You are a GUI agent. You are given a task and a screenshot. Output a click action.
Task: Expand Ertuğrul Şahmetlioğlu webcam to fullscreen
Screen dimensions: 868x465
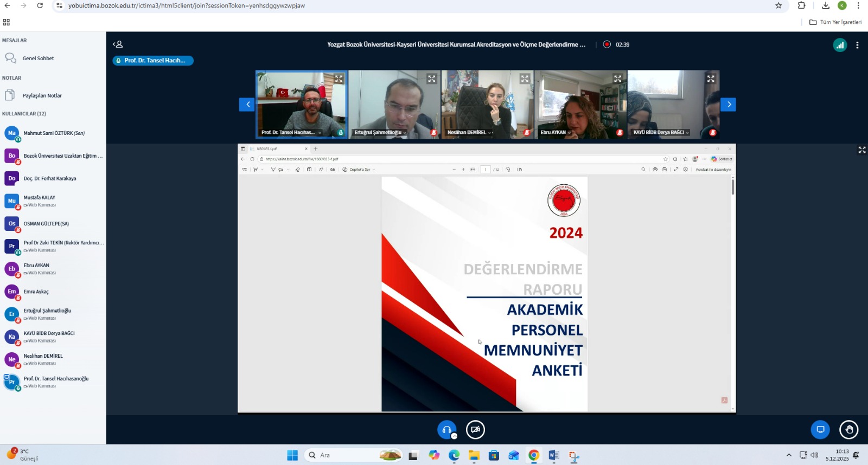coord(431,79)
